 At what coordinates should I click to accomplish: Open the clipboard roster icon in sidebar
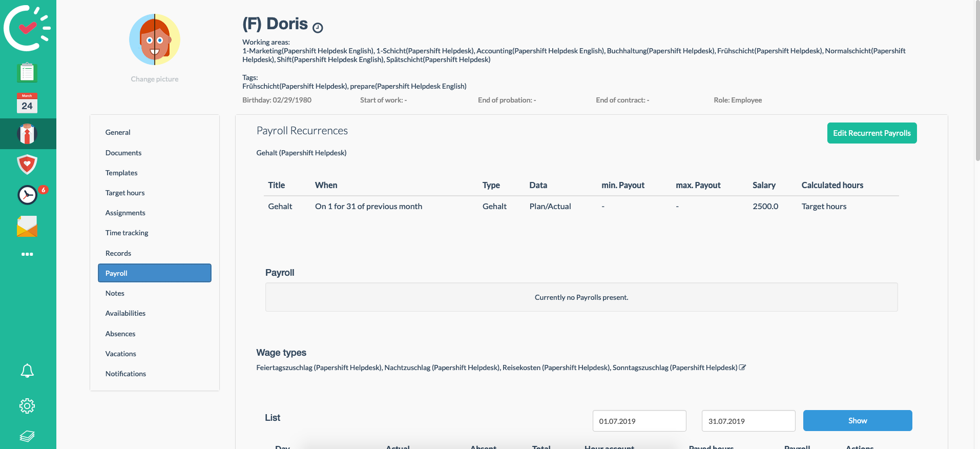click(x=27, y=72)
